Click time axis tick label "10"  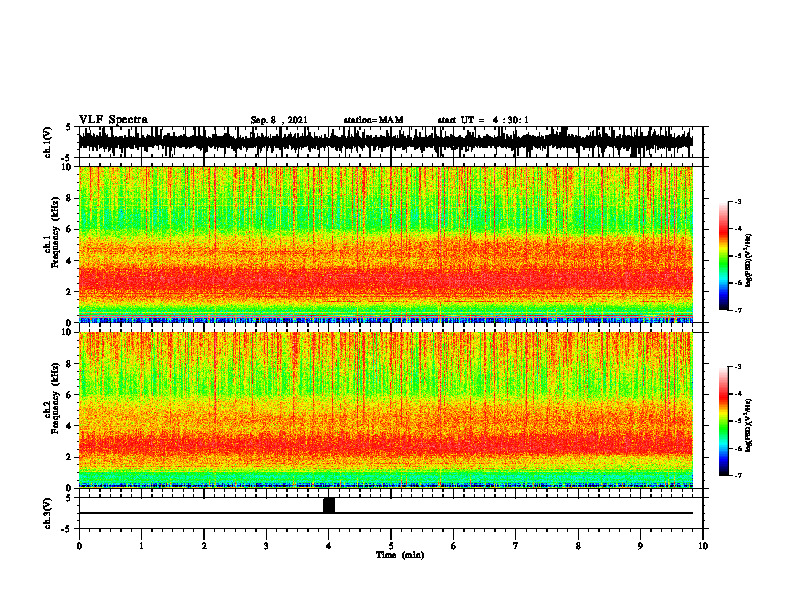pyautogui.click(x=703, y=546)
